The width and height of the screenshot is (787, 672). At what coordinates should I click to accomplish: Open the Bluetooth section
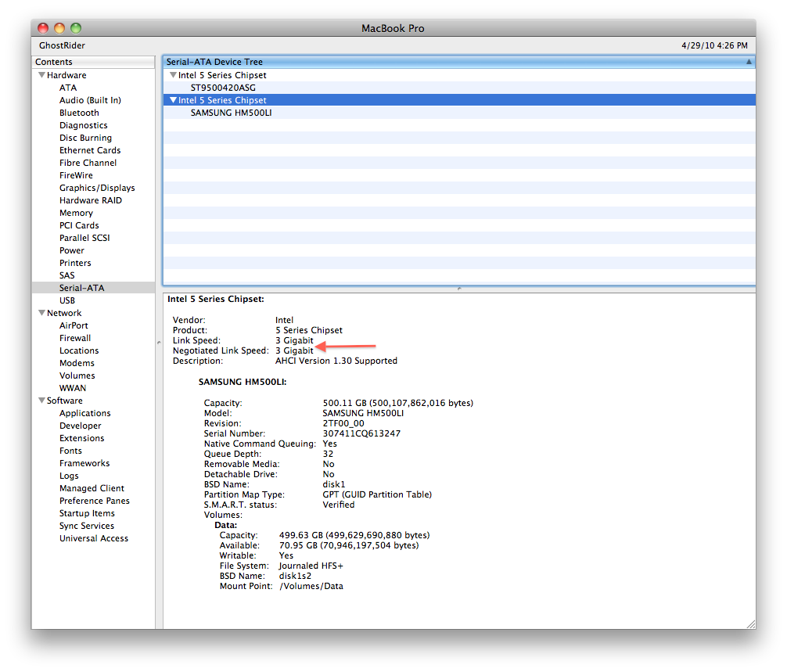point(79,113)
